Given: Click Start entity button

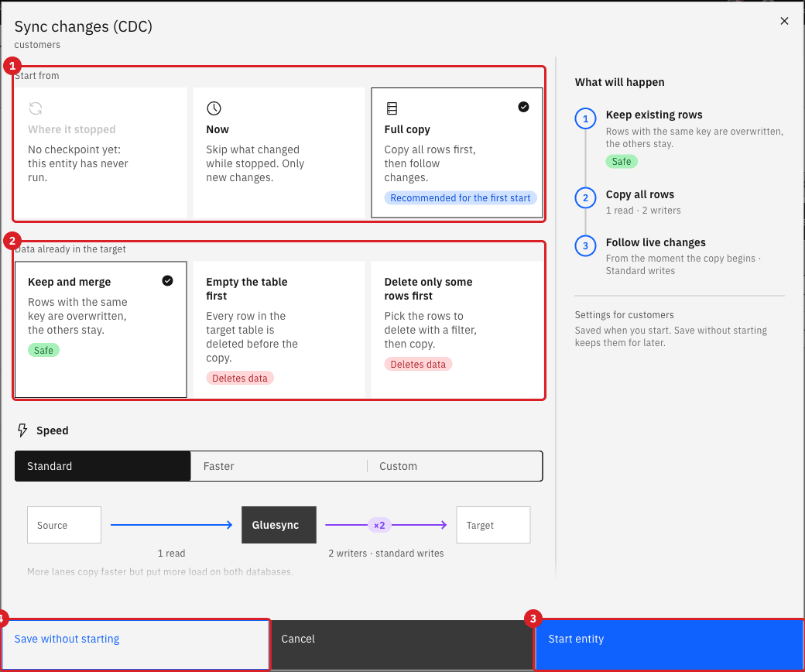Looking at the screenshot, I should [x=670, y=645].
